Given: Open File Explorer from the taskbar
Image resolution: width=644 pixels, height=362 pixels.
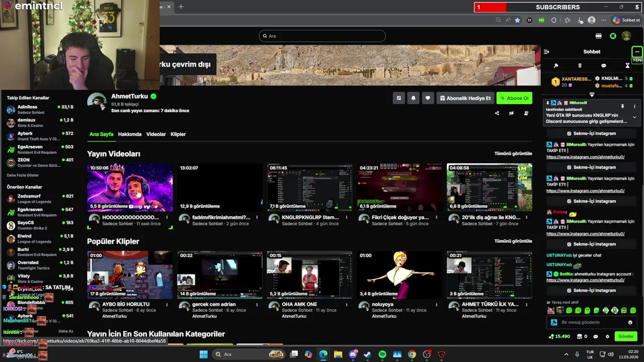Looking at the screenshot, I should coord(338,354).
